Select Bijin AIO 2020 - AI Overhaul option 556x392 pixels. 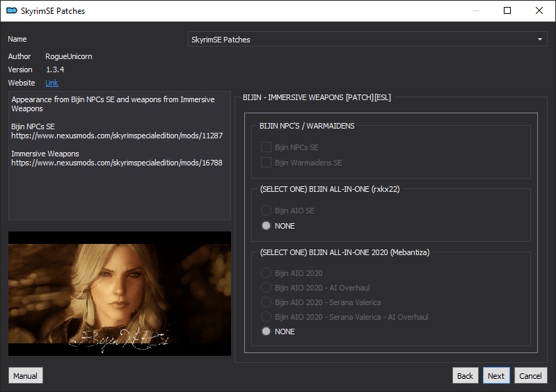(x=266, y=288)
